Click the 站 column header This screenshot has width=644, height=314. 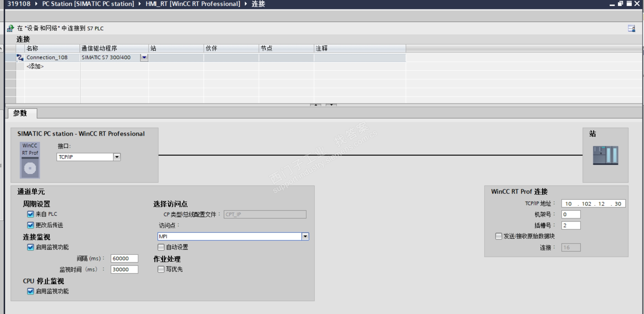coord(176,48)
